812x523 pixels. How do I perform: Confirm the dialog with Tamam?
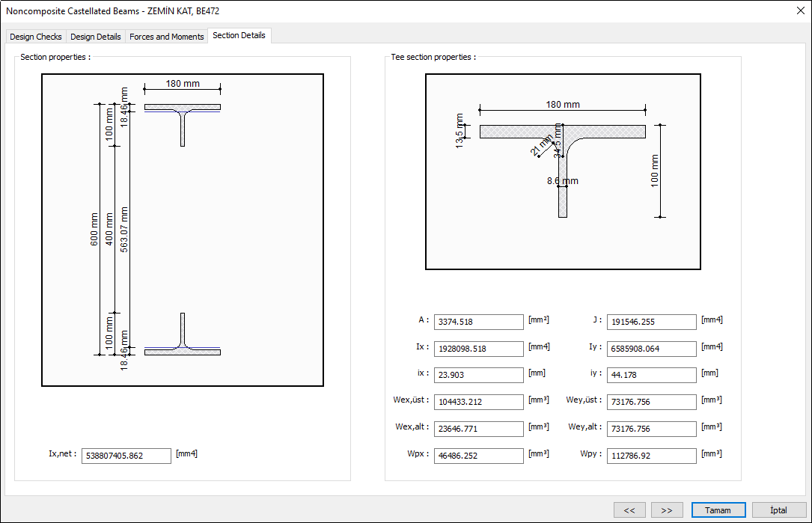718,510
